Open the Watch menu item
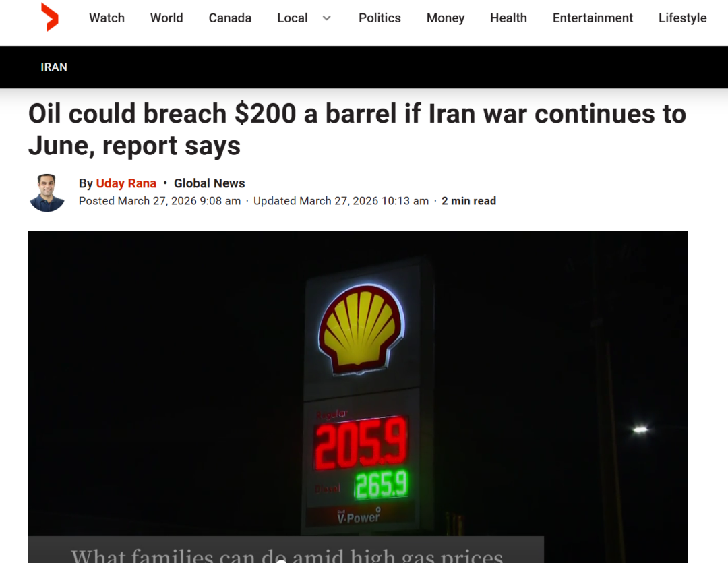 (x=107, y=18)
